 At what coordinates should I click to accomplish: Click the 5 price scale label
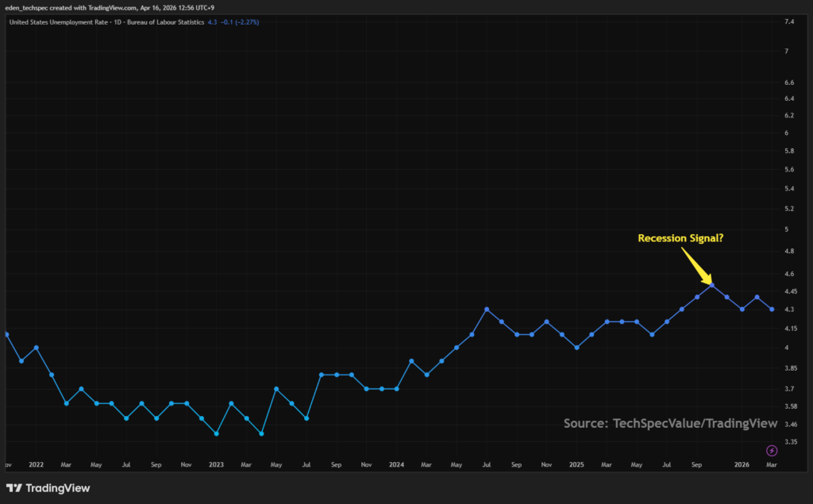pos(787,229)
